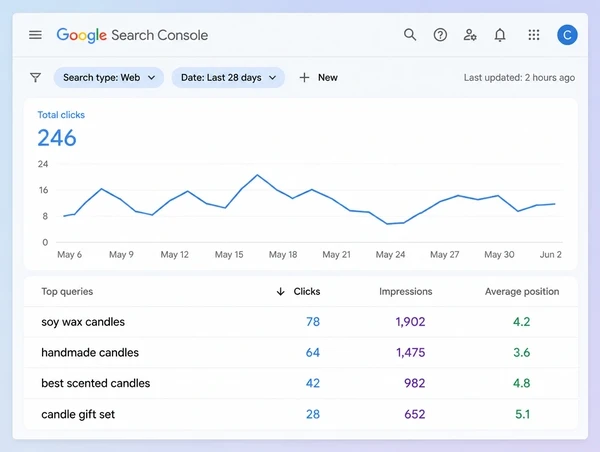Click the May 15 axis label
Screen dimensions: 600x452
pos(229,255)
